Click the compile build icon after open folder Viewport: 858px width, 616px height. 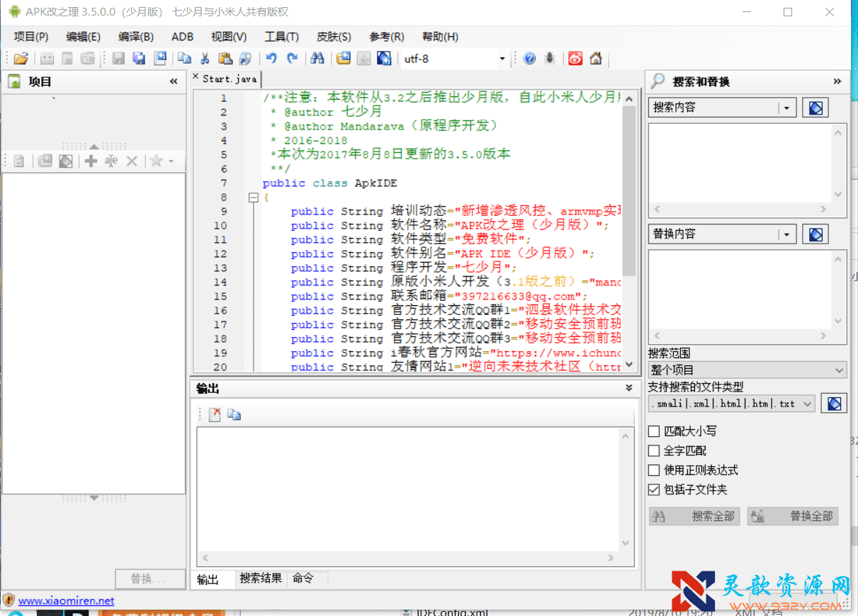47,59
